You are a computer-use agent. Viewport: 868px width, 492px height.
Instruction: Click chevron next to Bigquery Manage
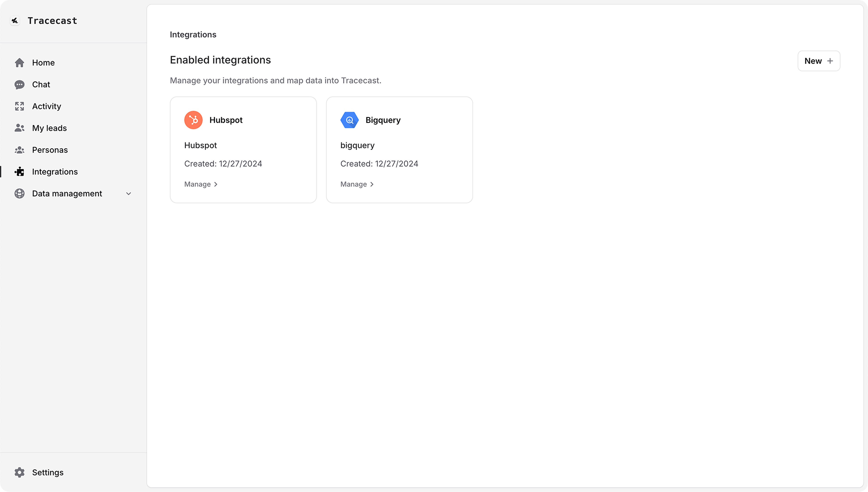pyautogui.click(x=372, y=184)
